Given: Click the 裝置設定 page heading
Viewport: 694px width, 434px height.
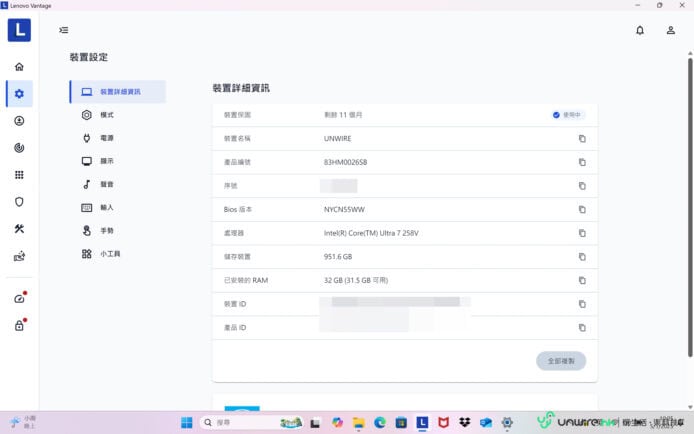Looking at the screenshot, I should point(89,58).
